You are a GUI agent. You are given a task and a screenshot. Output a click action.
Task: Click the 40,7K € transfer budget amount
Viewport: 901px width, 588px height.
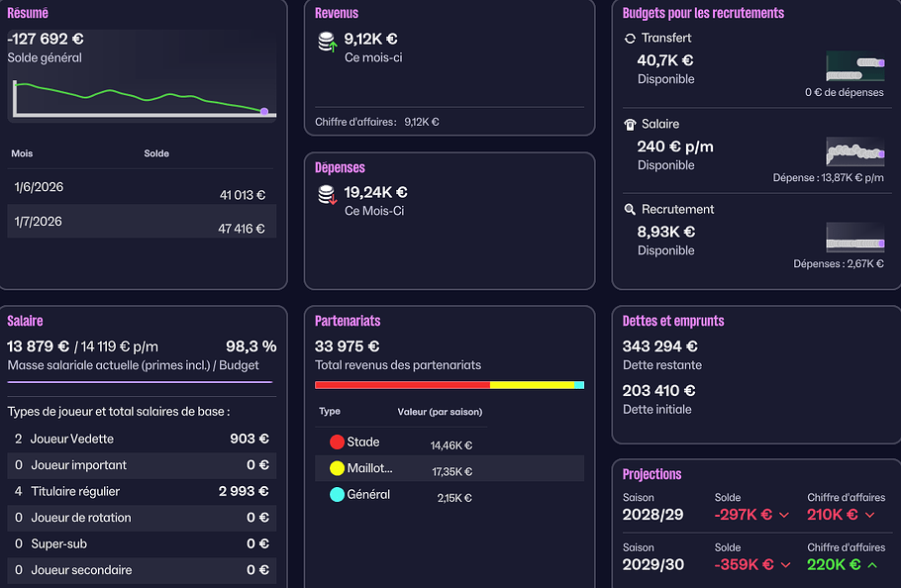tap(664, 60)
